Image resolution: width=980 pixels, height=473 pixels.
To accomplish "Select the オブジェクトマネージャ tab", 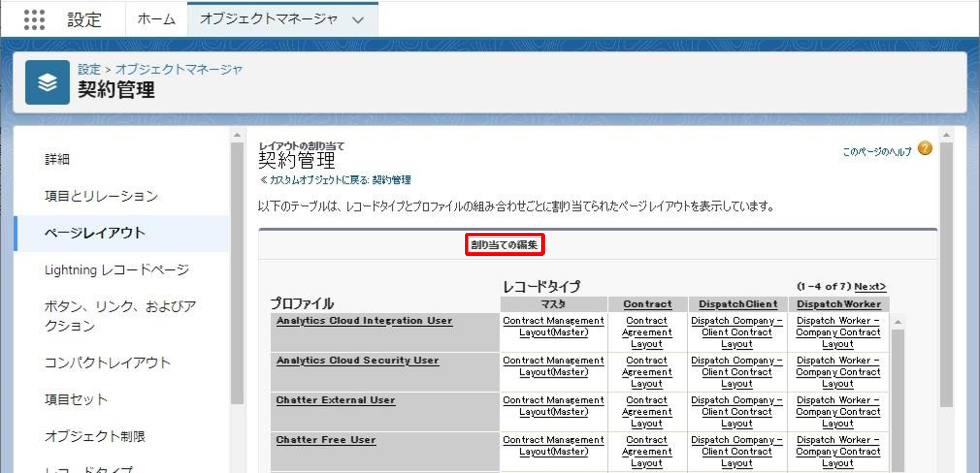I will [268, 20].
